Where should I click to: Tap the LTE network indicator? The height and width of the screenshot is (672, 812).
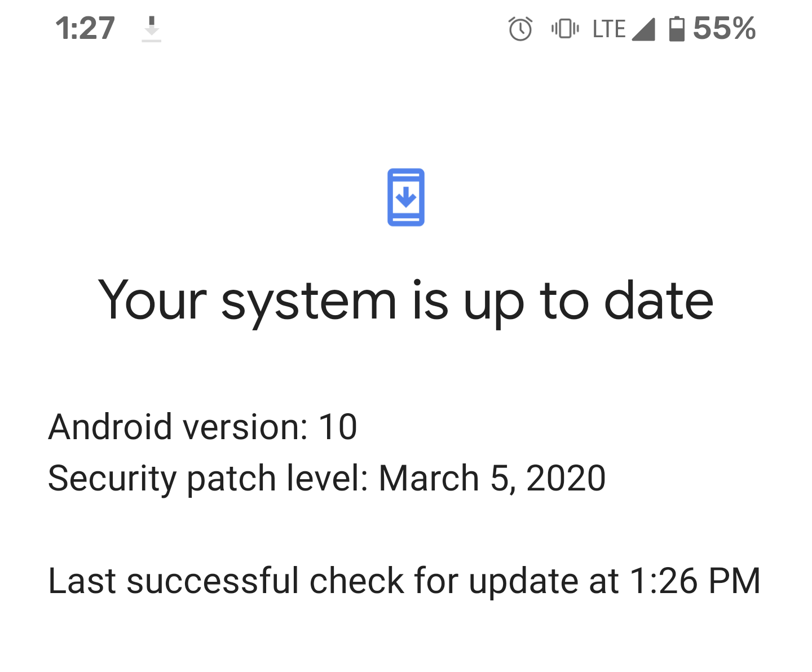[609, 29]
